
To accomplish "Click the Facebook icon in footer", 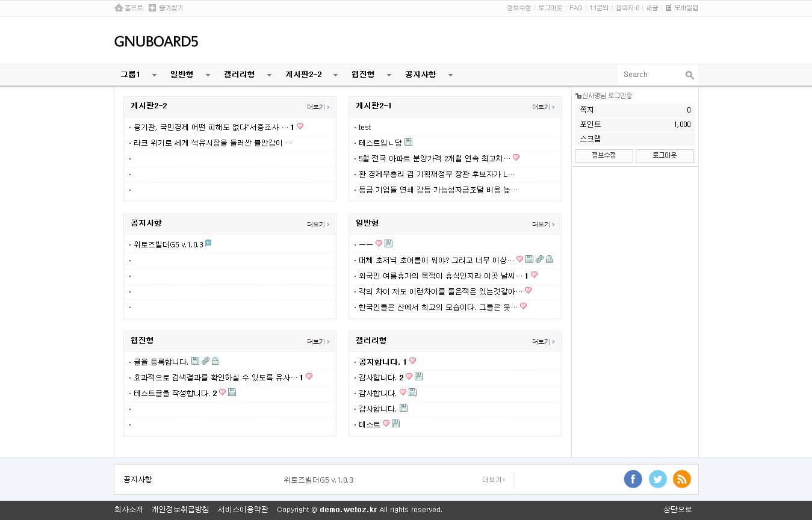I will pyautogui.click(x=633, y=479).
